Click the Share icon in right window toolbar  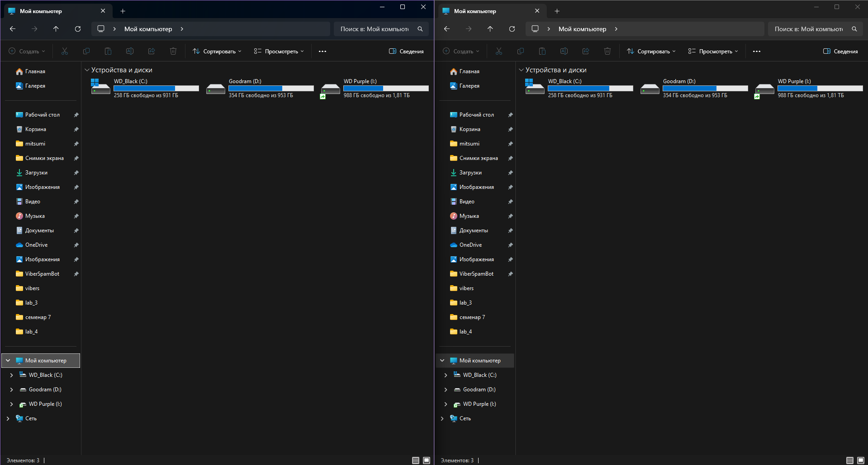586,52
